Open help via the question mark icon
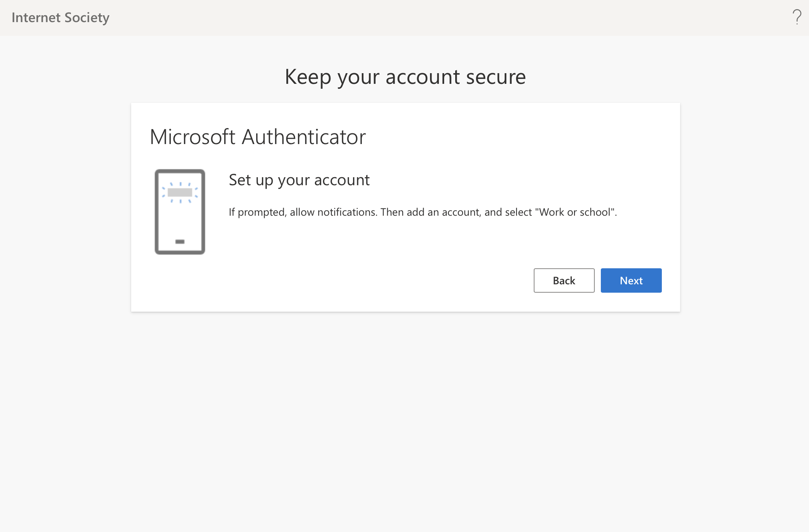Viewport: 809px width, 532px height. click(796, 17)
